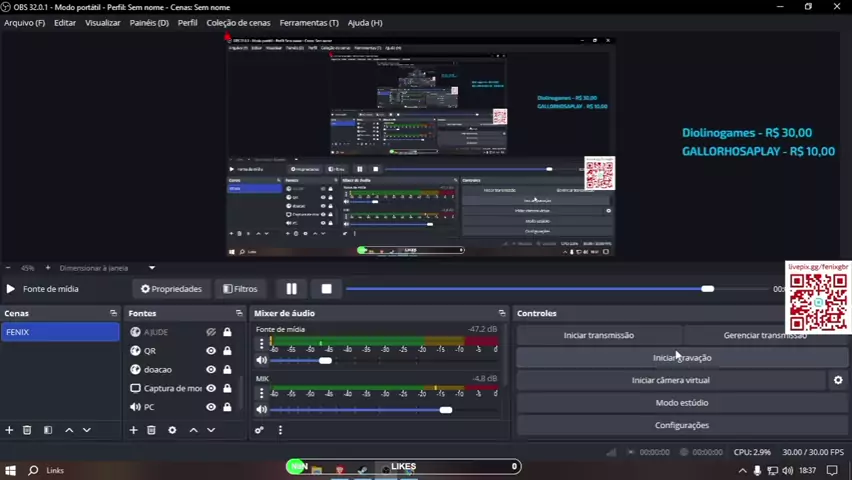Show the hidden AJUDE source
The width and height of the screenshot is (852, 480).
coord(211,332)
